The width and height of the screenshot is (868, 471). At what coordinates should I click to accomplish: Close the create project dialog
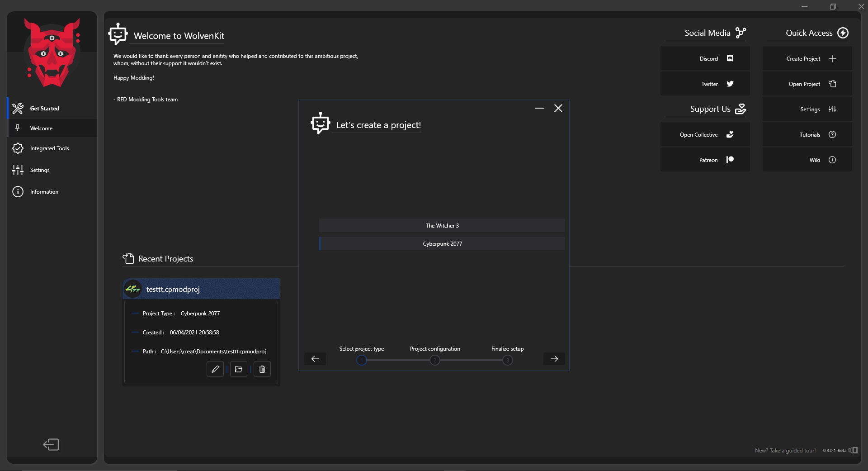coord(558,108)
